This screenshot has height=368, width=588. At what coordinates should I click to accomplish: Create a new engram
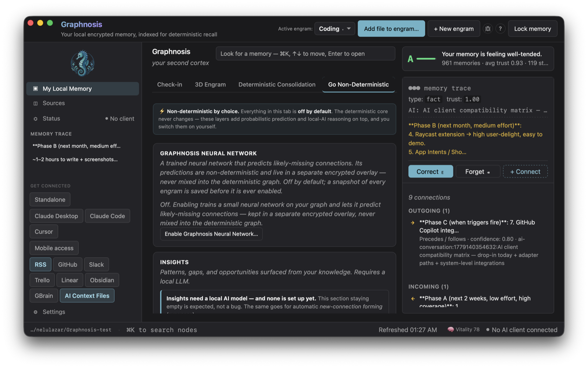point(454,29)
